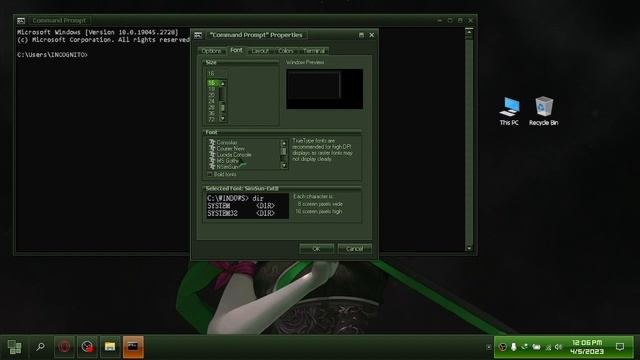The image size is (640, 360).
Task: Open the gauge app with red badge
Action: coord(87,347)
